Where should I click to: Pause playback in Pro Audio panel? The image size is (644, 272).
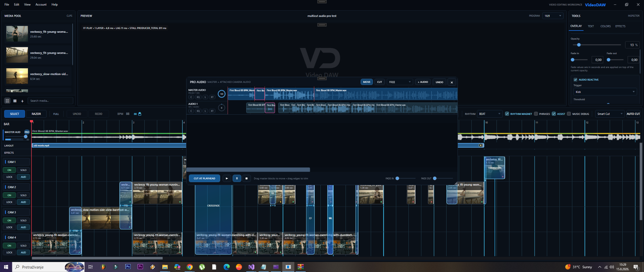237,178
